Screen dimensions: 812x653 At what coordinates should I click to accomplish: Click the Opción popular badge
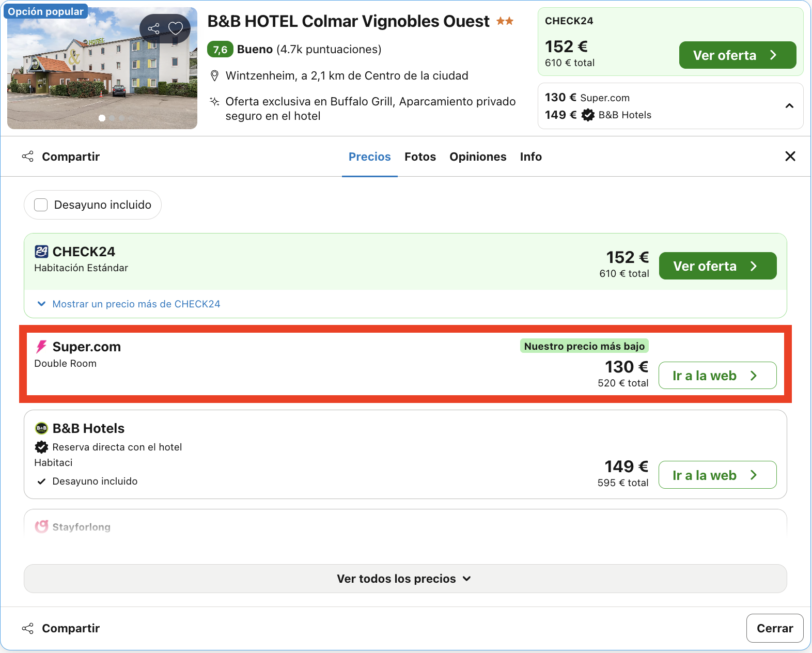pos(45,11)
